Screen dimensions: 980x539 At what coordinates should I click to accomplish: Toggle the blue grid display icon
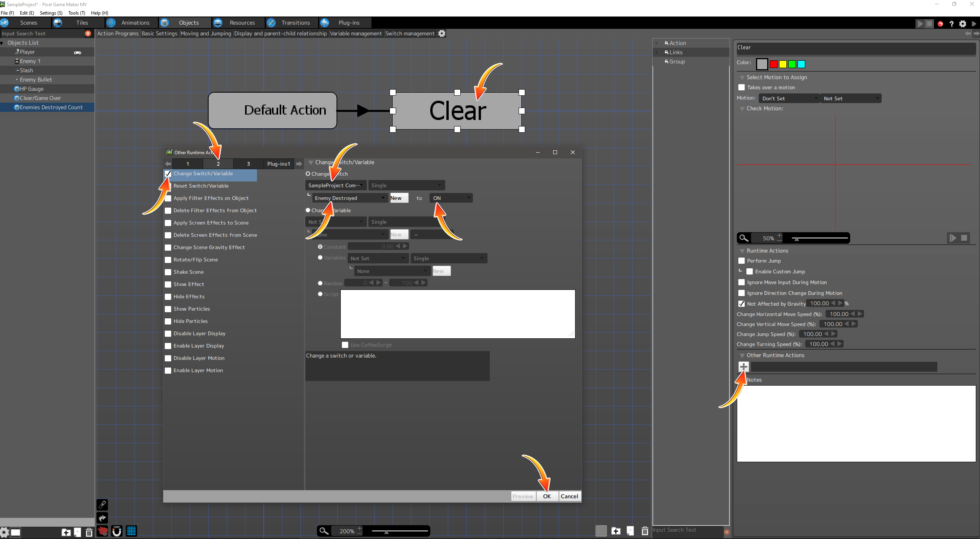click(131, 531)
